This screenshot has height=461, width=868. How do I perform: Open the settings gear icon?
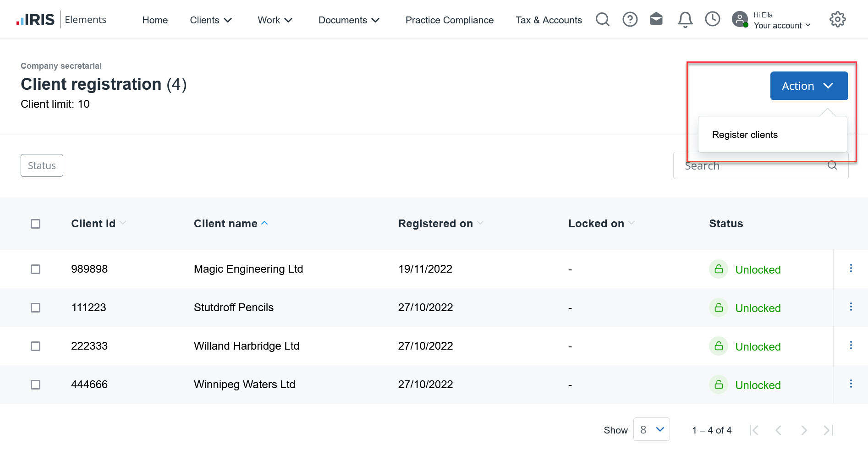[x=837, y=20]
